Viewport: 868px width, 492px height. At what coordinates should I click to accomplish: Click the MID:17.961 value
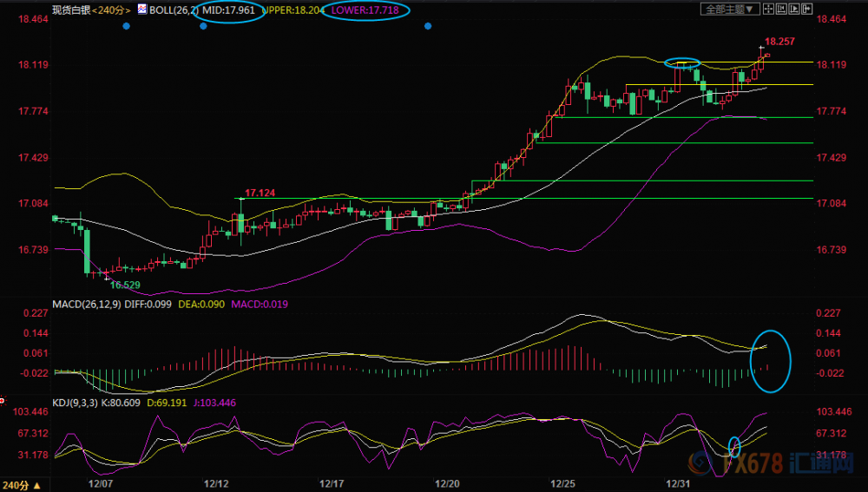click(228, 10)
